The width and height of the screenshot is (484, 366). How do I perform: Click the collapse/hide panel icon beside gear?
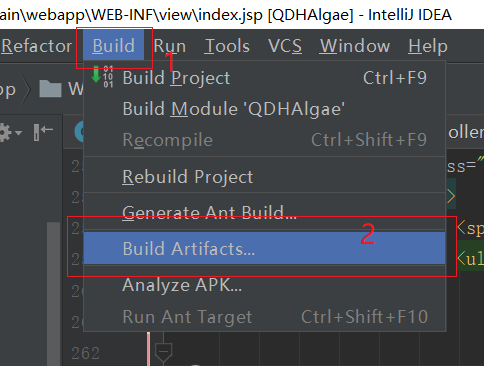pos(43,132)
